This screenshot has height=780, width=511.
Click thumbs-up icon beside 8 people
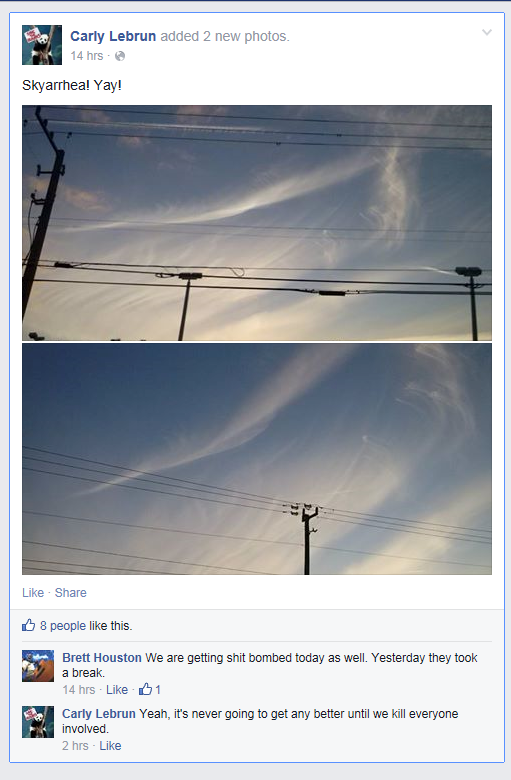pyautogui.click(x=28, y=625)
